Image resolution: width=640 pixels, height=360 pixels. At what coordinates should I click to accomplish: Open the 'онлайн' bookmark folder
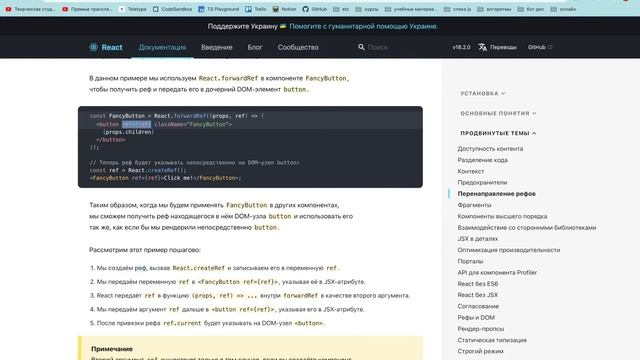click(x=563, y=9)
